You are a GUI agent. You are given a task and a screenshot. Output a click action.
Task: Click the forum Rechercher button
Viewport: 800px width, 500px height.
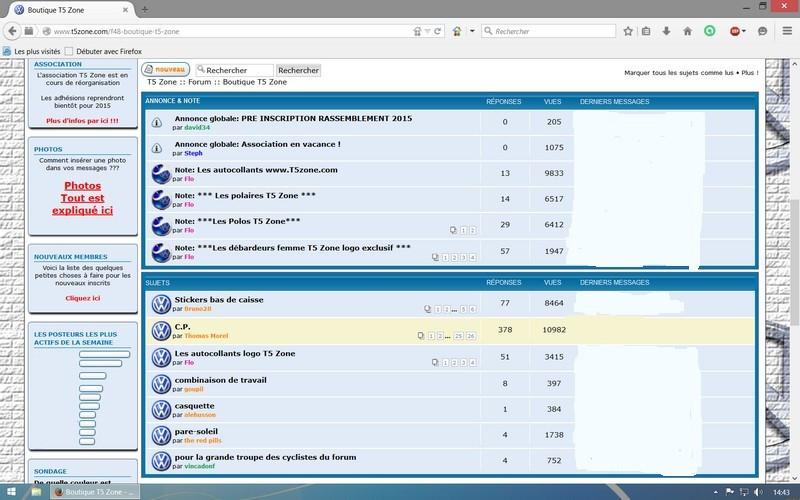tap(298, 70)
